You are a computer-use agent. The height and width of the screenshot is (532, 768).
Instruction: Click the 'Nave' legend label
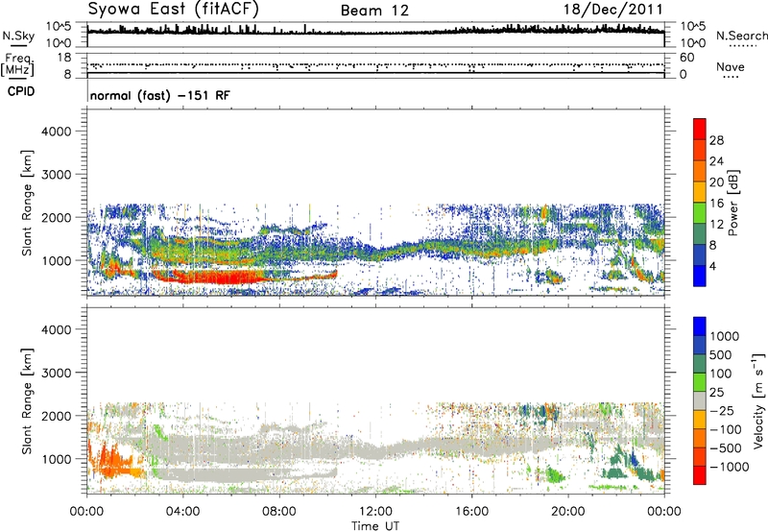pyautogui.click(x=730, y=66)
